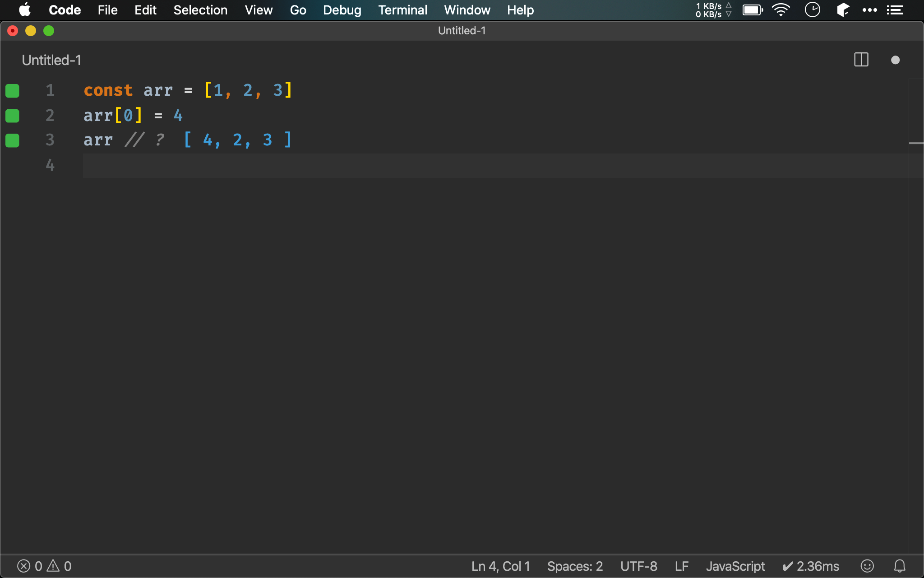Click the clock icon in the menu bar
This screenshot has height=578, width=924.
pyautogui.click(x=813, y=10)
